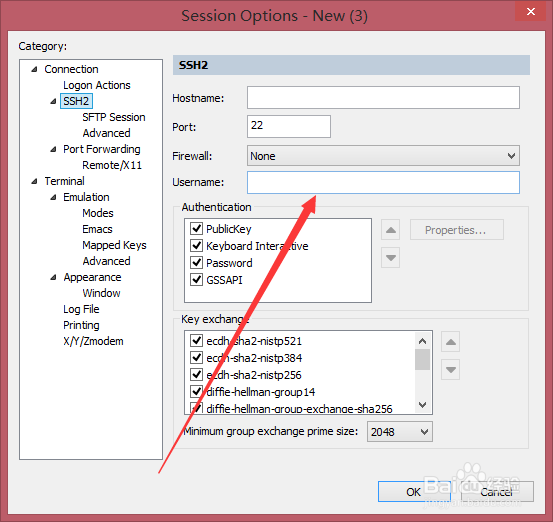Select the Appearance category label
The height and width of the screenshot is (522, 553).
tap(92, 277)
